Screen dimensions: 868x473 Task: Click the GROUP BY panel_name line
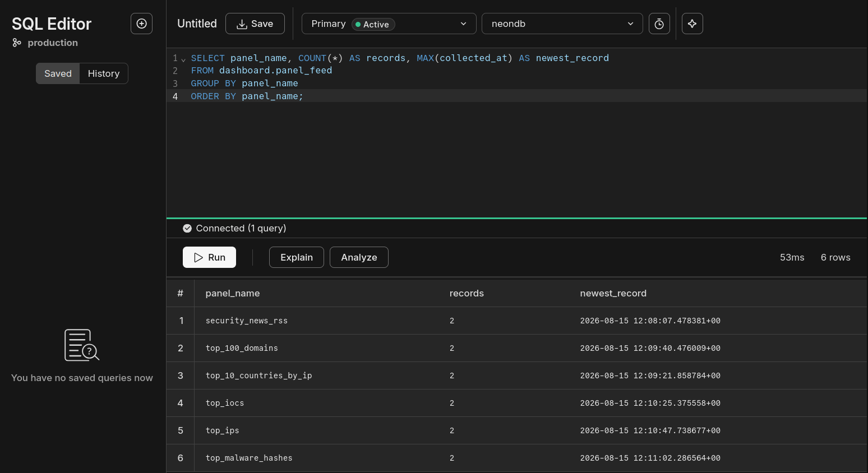tap(244, 84)
